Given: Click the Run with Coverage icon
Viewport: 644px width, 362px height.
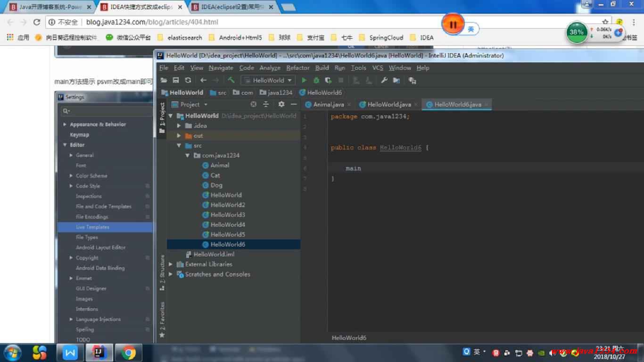Looking at the screenshot, I should [328, 81].
